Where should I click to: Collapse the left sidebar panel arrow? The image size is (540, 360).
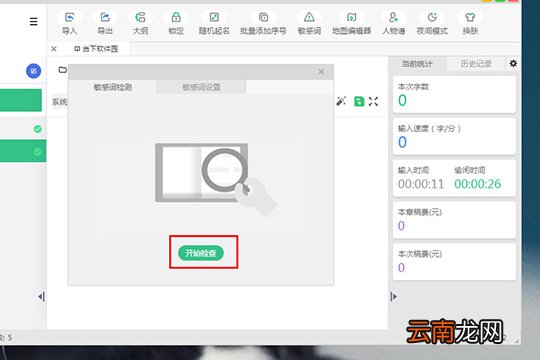pyautogui.click(x=41, y=297)
